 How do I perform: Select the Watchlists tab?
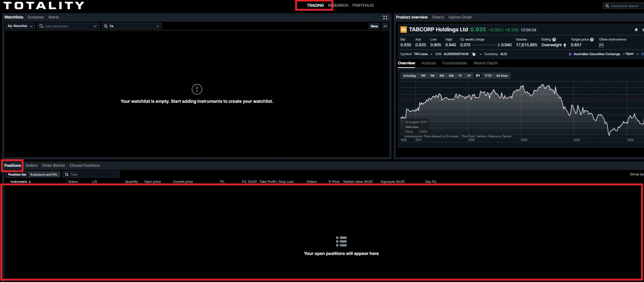14,17
